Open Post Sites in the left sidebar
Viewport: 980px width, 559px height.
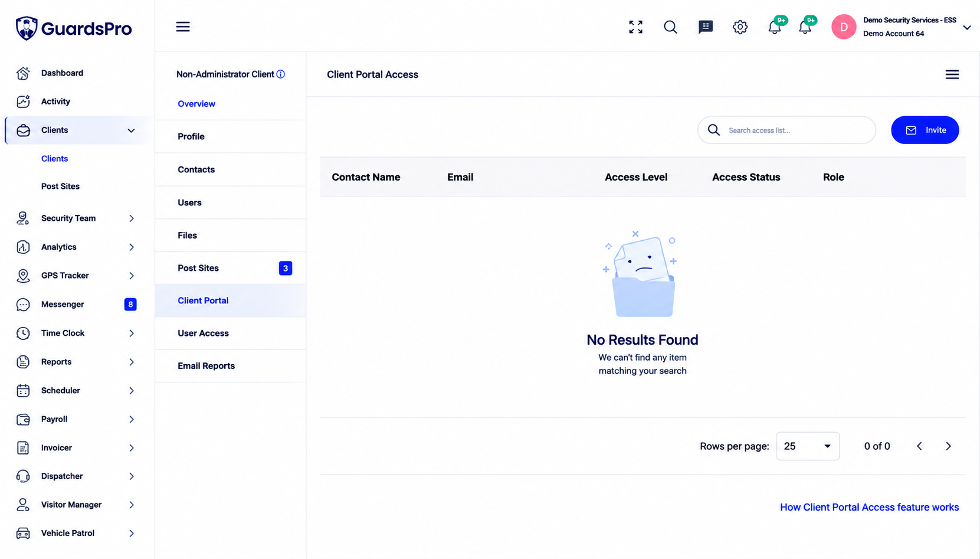60,187
